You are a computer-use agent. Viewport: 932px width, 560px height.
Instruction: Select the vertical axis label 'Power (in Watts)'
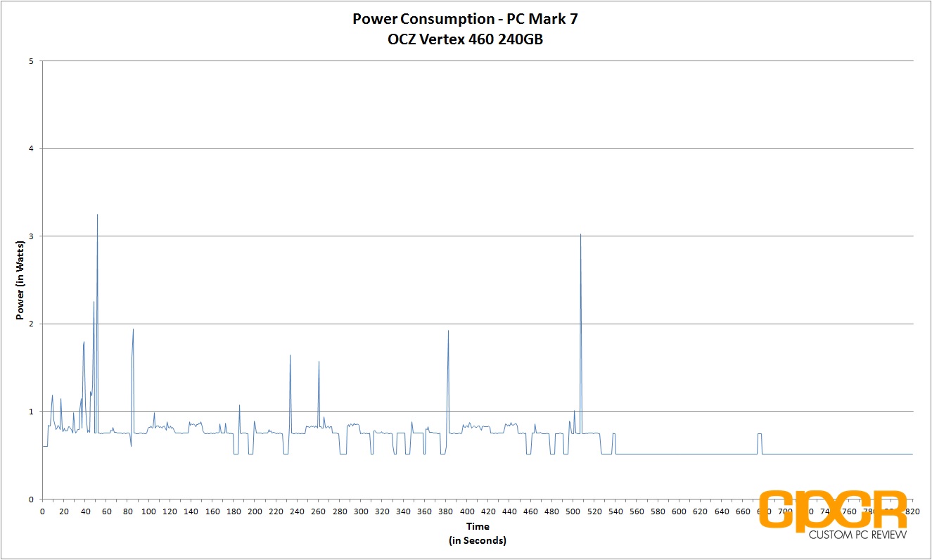coord(21,280)
